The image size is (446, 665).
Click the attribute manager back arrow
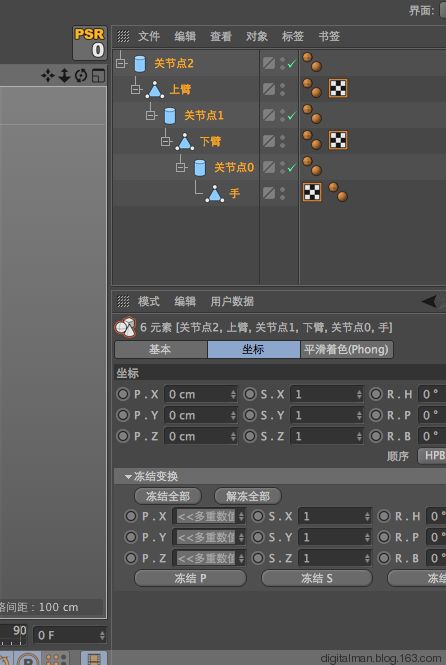click(429, 302)
